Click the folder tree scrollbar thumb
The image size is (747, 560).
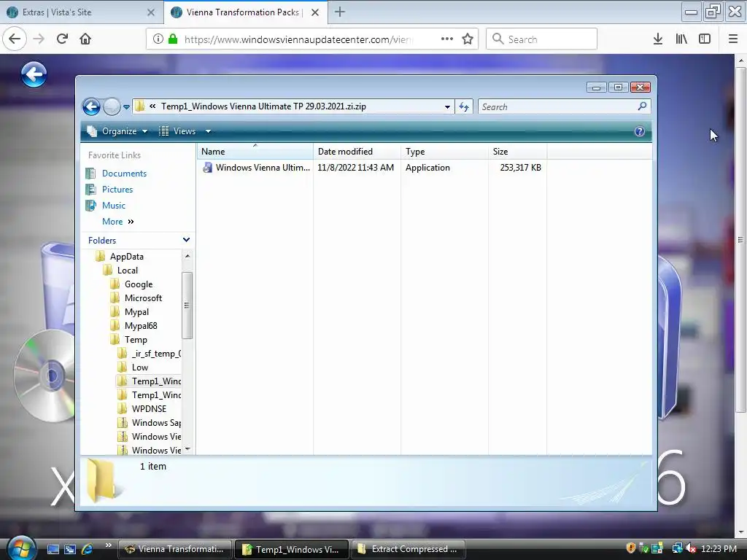click(187, 306)
